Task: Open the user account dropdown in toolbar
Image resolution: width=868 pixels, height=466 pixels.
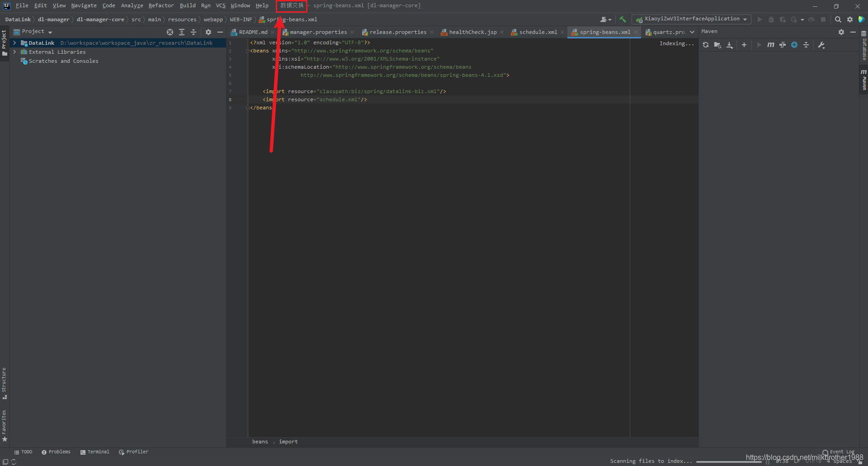Action: coord(606,19)
